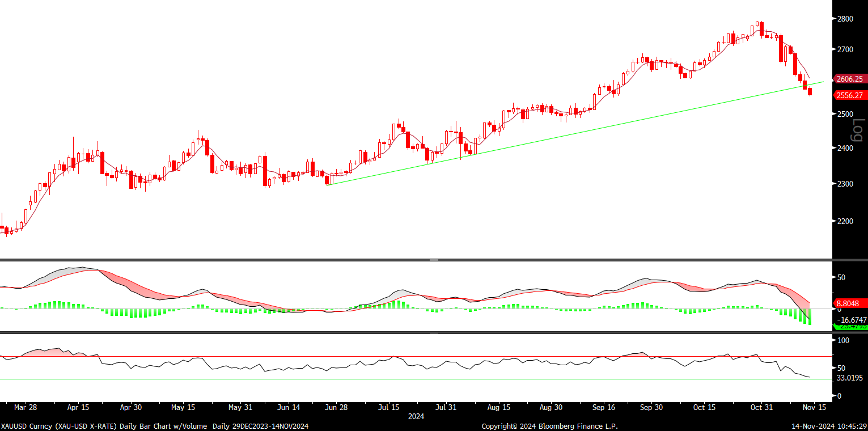Click the XAUUSD Curncy chart title text

(155, 426)
